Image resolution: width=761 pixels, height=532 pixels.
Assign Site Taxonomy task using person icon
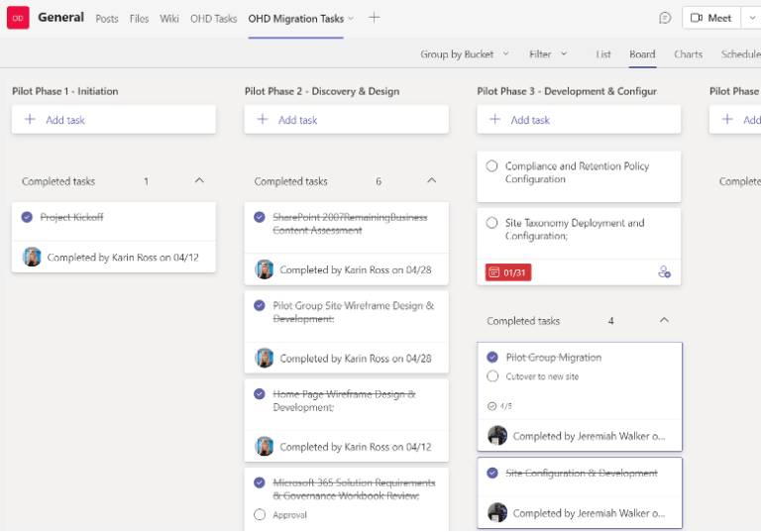[665, 272]
